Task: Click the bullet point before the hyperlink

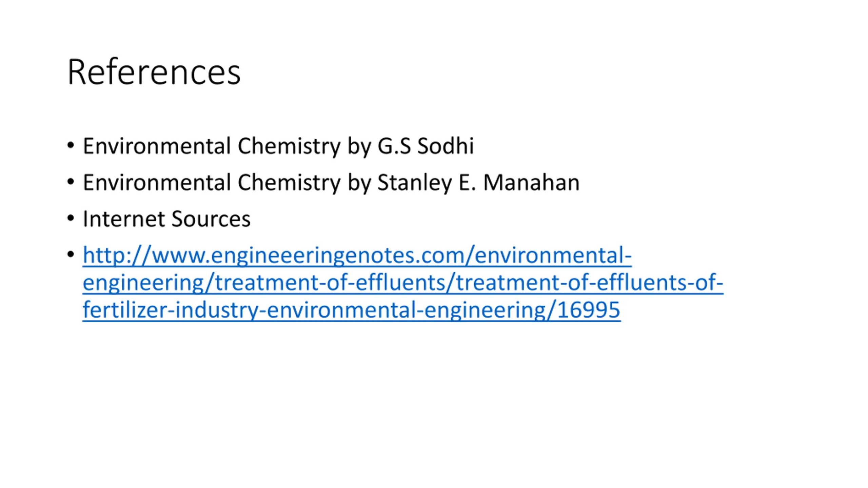Action: click(71, 254)
